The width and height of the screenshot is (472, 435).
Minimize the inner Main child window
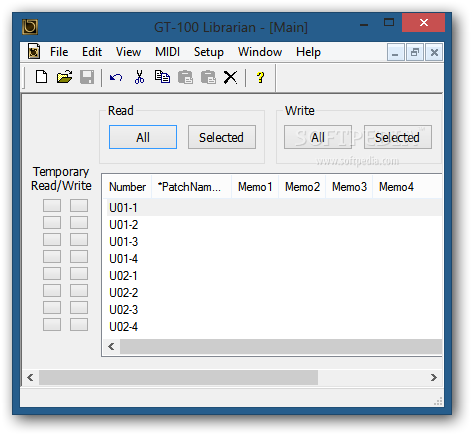396,52
